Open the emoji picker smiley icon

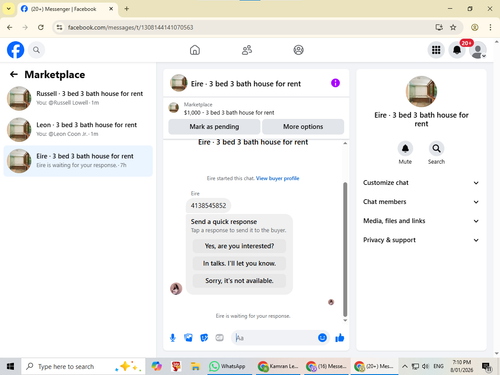coord(322,338)
